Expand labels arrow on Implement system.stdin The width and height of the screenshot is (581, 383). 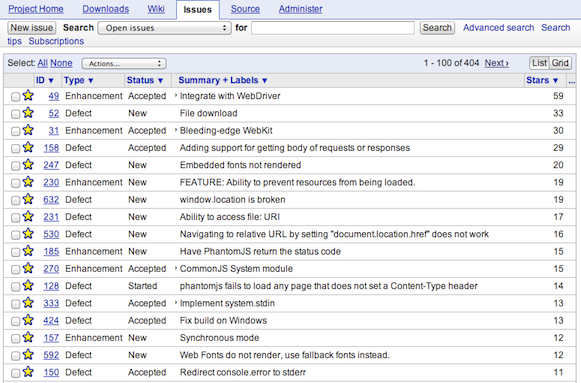pyautogui.click(x=176, y=303)
